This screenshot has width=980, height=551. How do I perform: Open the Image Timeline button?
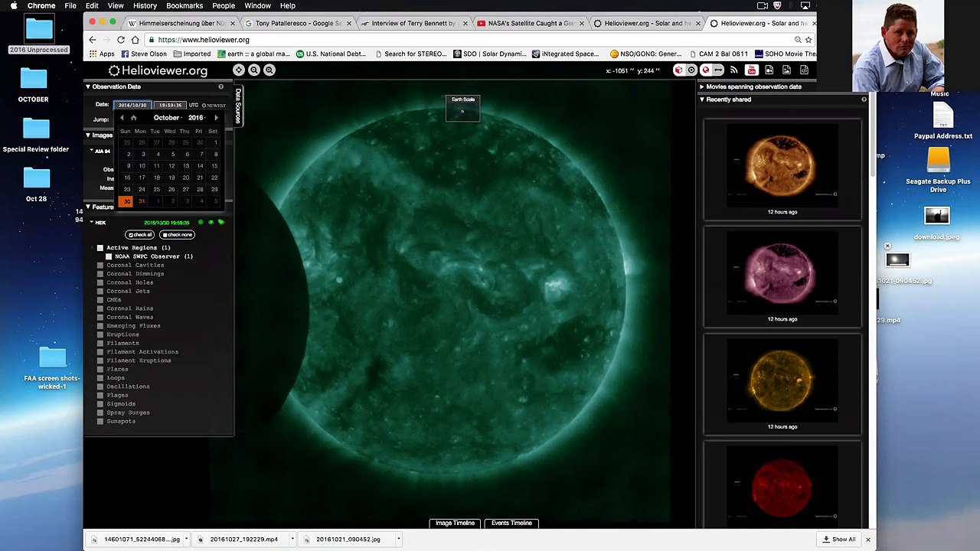coord(456,523)
